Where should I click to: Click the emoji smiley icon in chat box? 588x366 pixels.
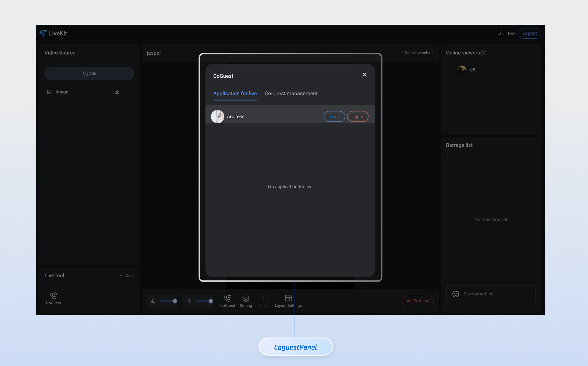[455, 294]
